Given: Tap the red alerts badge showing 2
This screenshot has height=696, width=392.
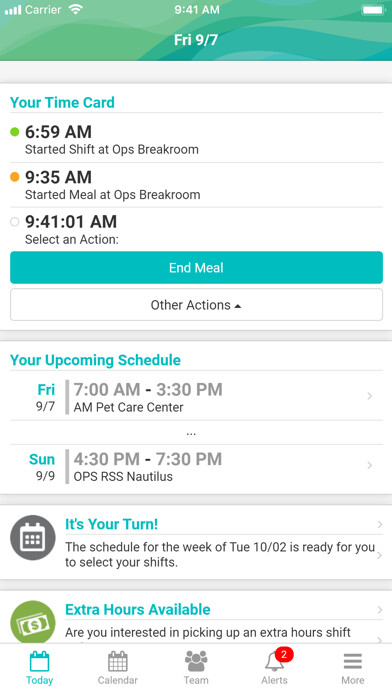Looking at the screenshot, I should (x=284, y=654).
